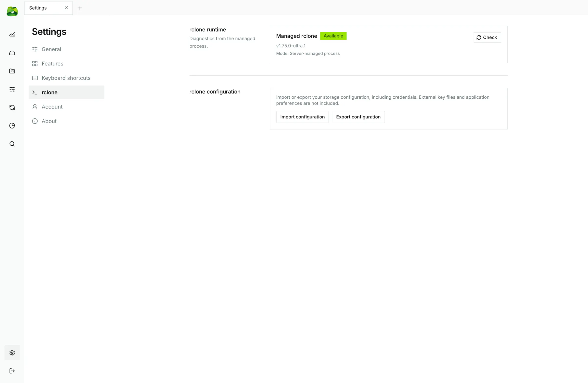Open About settings section
Image resolution: width=588 pixels, height=383 pixels.
(66, 121)
